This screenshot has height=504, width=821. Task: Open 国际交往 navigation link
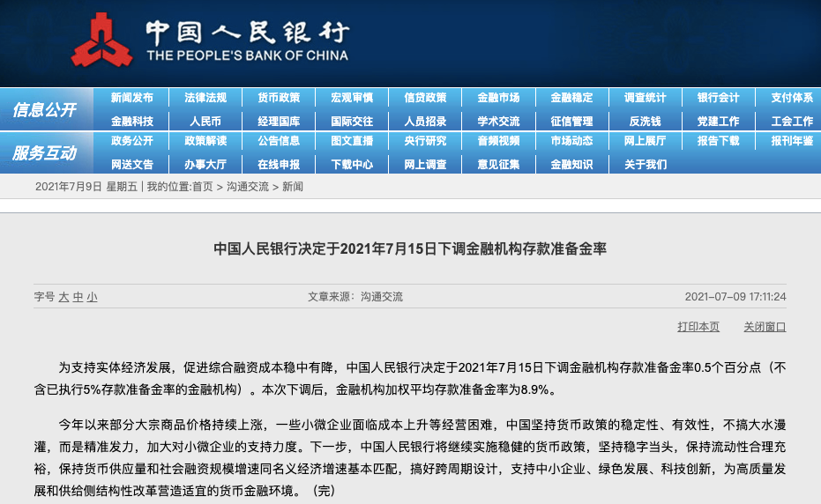coord(352,122)
